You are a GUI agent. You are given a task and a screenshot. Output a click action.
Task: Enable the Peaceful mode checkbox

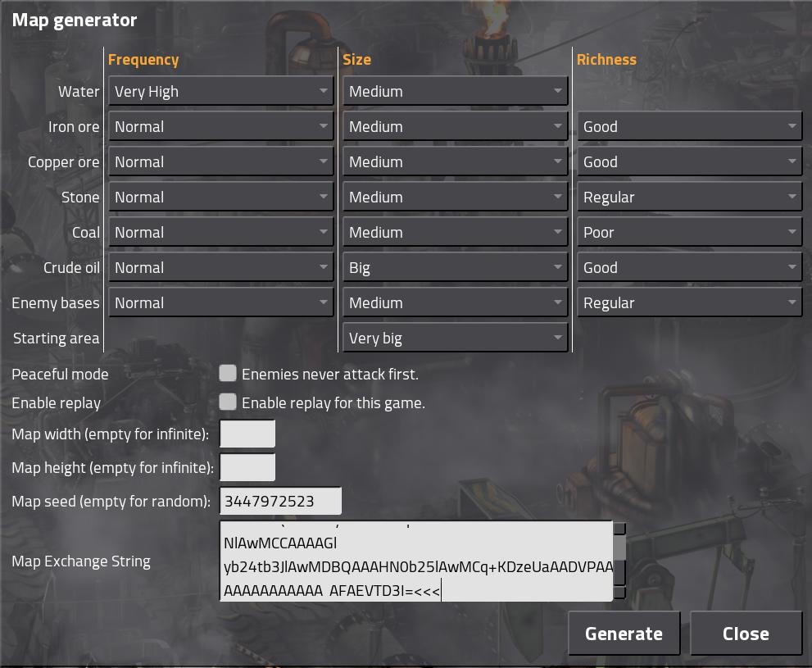[228, 373]
